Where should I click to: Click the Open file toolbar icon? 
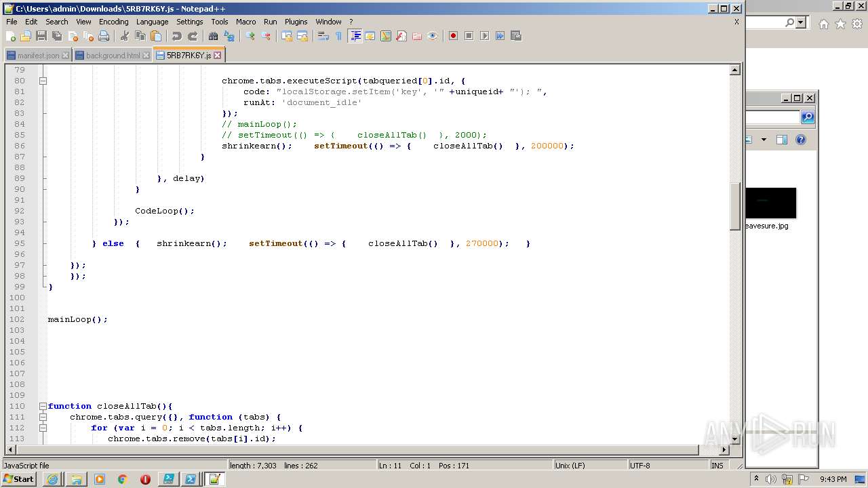(x=26, y=36)
